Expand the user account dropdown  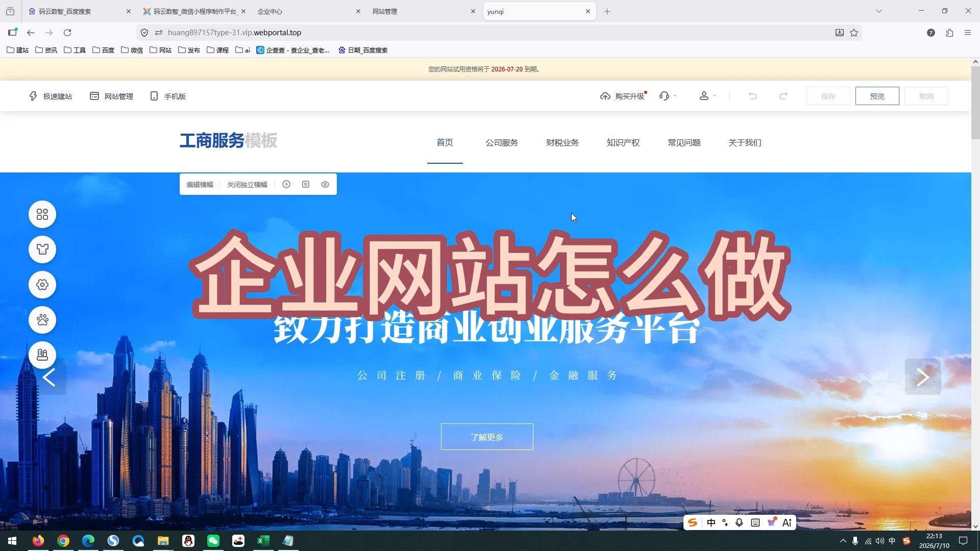point(707,96)
